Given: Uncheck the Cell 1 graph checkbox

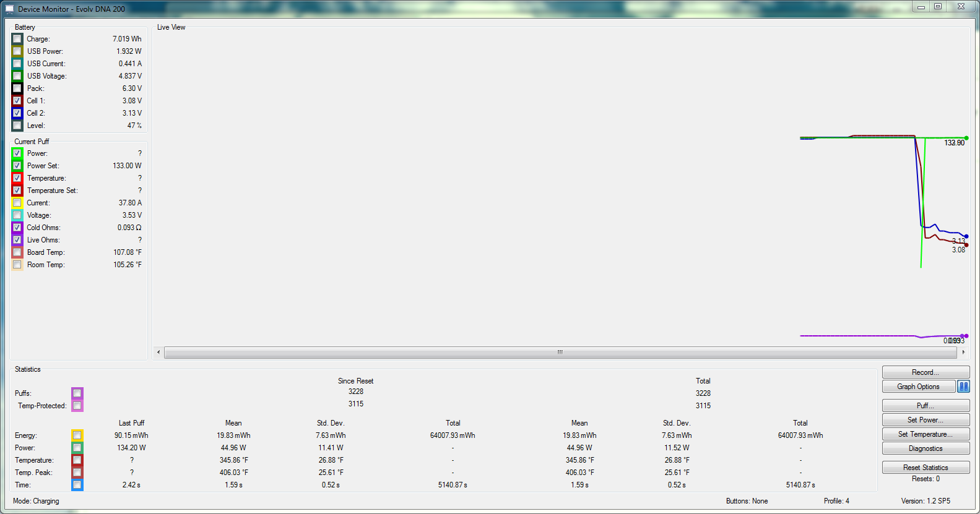Looking at the screenshot, I should tap(17, 101).
